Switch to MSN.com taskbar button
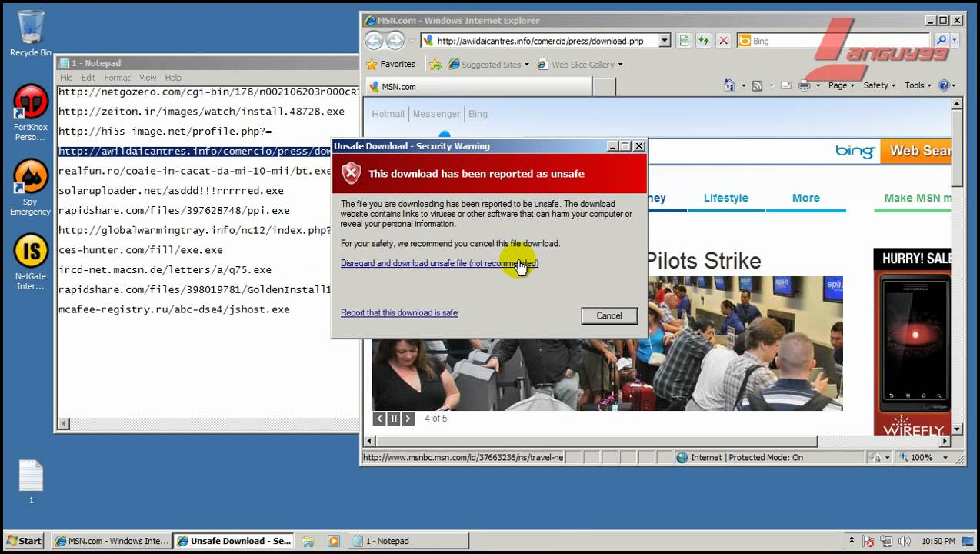The image size is (980, 554). coord(112,541)
